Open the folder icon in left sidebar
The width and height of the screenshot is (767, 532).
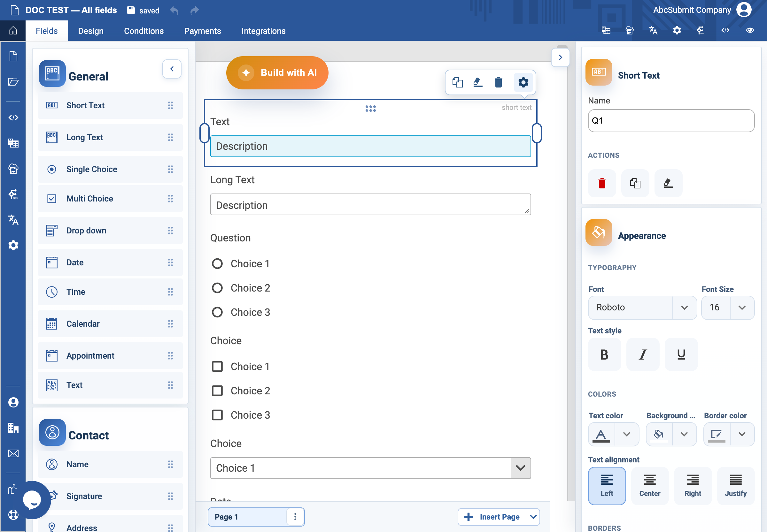(13, 81)
